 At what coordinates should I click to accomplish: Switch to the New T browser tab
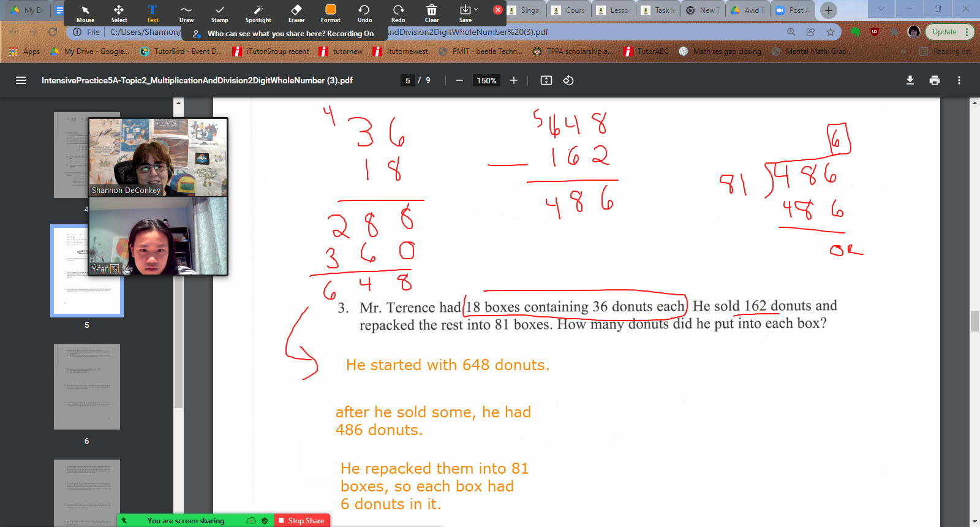[x=703, y=10]
